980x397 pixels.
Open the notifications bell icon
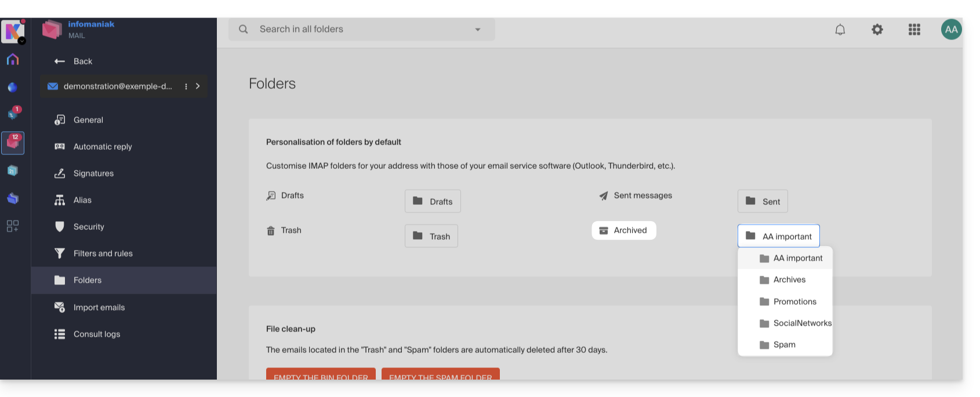point(840,30)
